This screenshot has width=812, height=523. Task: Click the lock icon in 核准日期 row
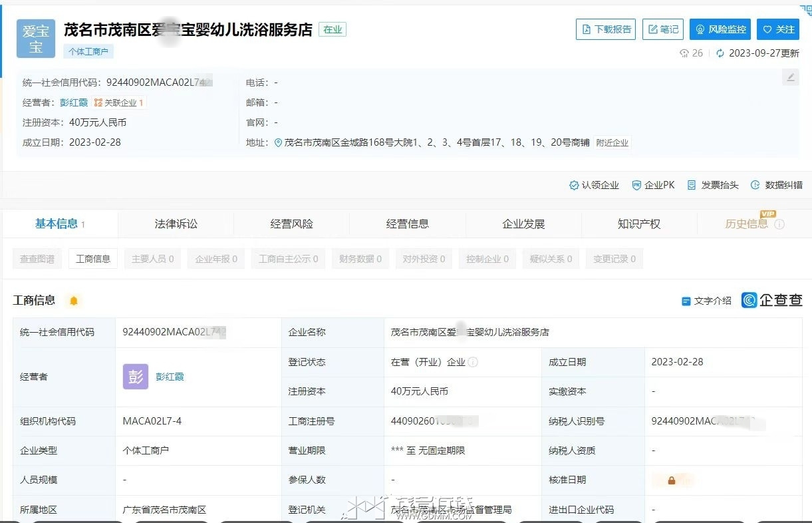pos(672,480)
